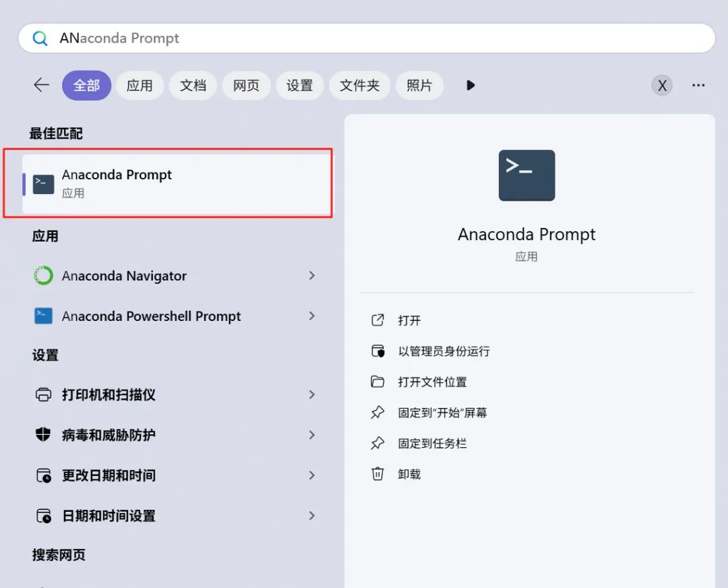This screenshot has width=728, height=588.
Task: Click the search magnifier icon
Action: (x=40, y=38)
